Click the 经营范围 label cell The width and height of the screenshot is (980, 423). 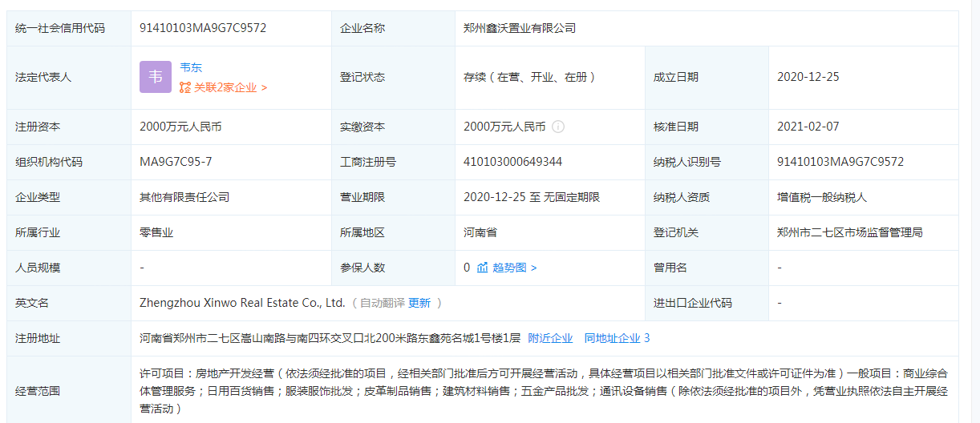[x=69, y=391]
